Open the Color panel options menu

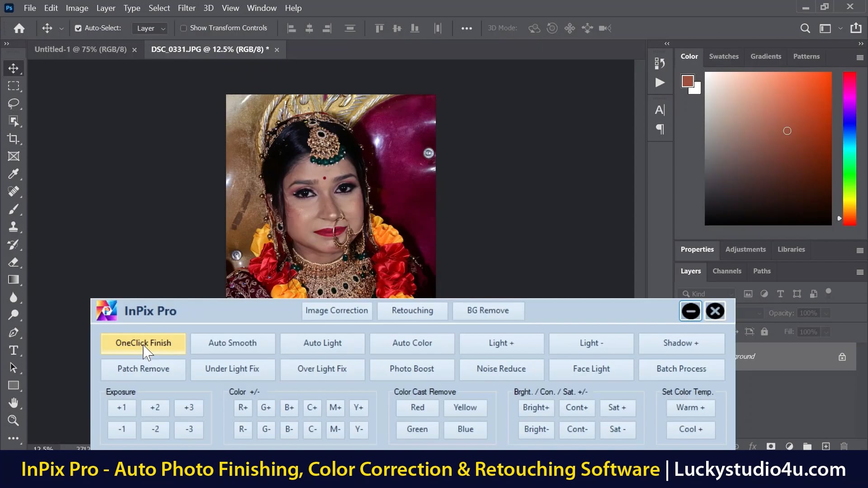(860, 57)
